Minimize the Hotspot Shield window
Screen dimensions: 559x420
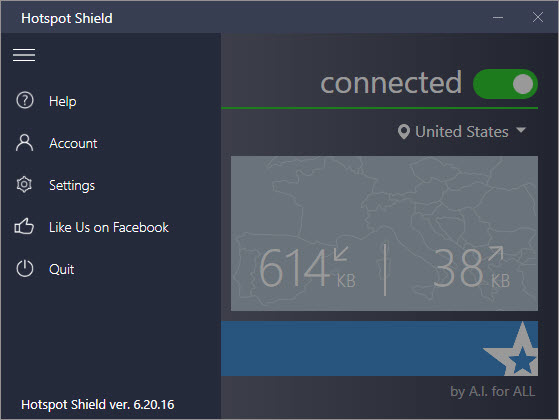(498, 17)
